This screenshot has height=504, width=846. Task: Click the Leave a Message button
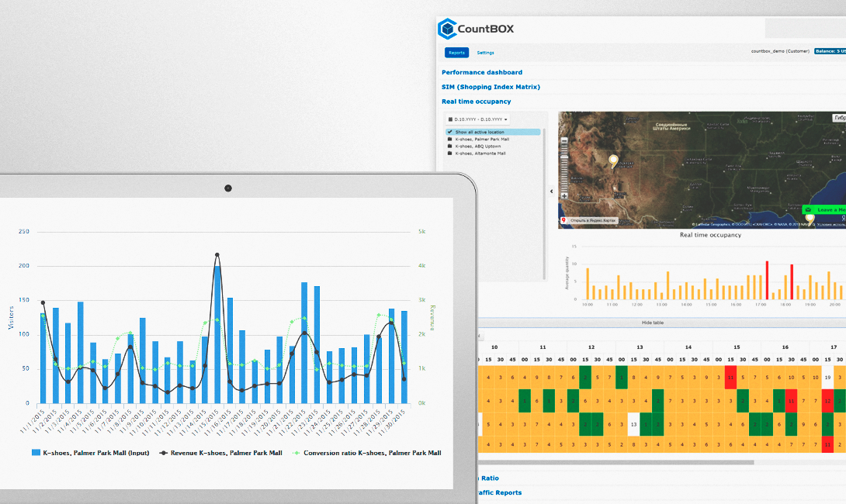(823, 209)
